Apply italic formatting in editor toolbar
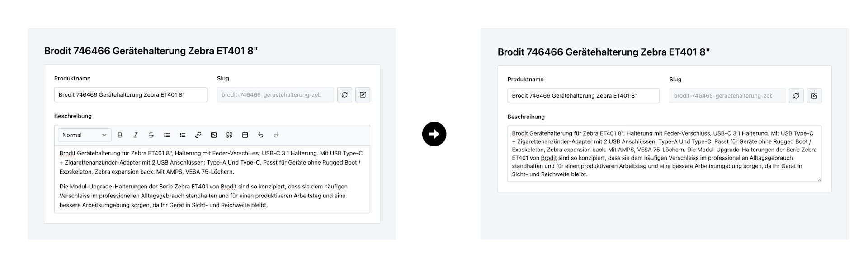This screenshot has height=268, width=868. pyautogui.click(x=135, y=135)
